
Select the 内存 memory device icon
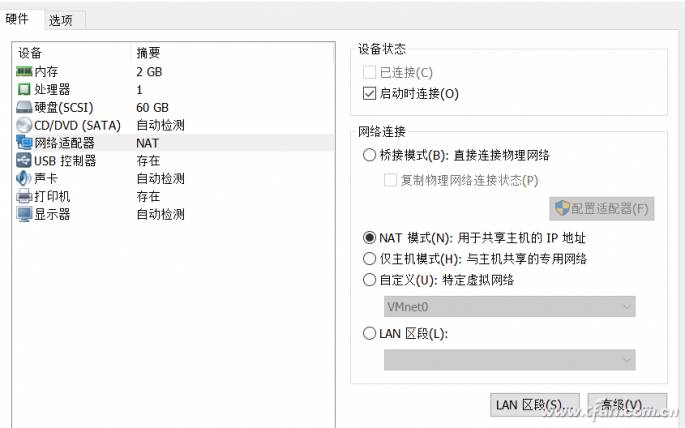tap(24, 71)
